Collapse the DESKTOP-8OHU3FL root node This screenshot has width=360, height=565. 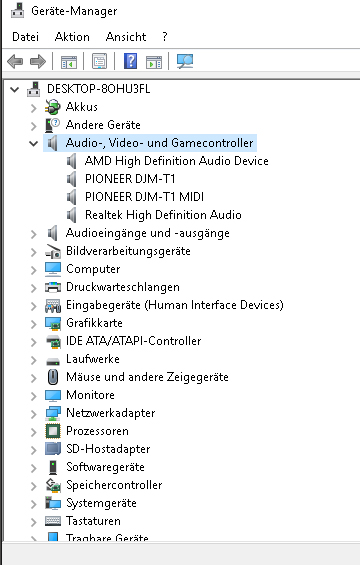tap(14, 89)
